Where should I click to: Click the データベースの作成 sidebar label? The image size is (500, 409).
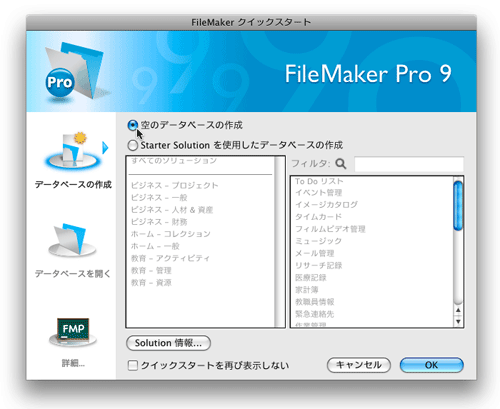tap(73, 185)
